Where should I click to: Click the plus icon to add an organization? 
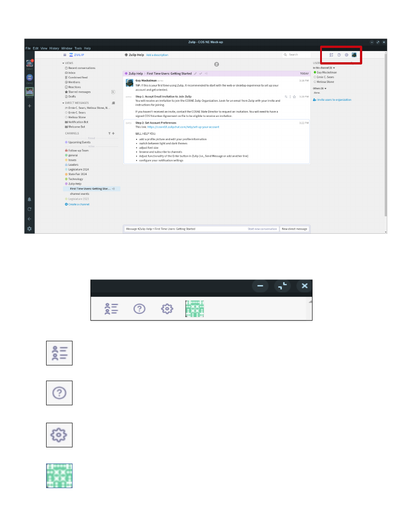[x=29, y=106]
